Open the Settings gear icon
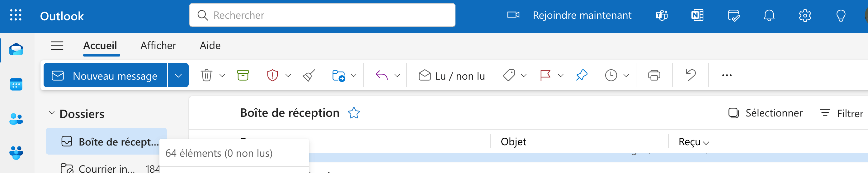The width and height of the screenshot is (868, 173). [805, 16]
